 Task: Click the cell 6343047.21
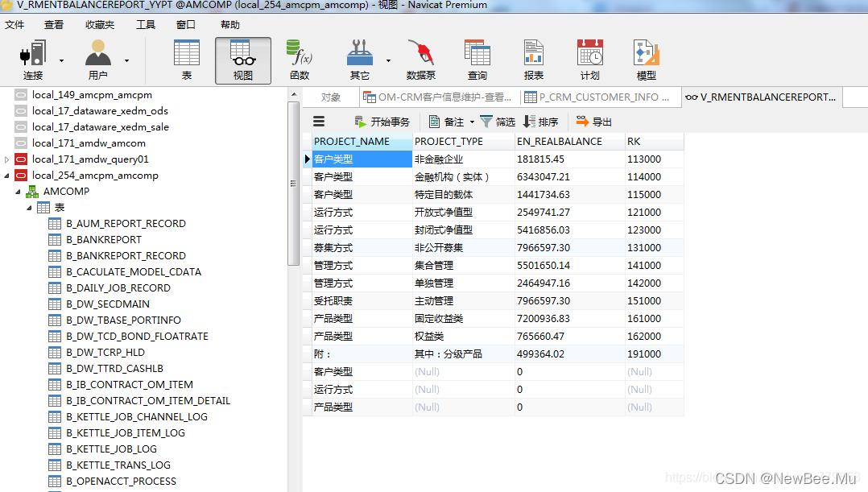click(569, 176)
